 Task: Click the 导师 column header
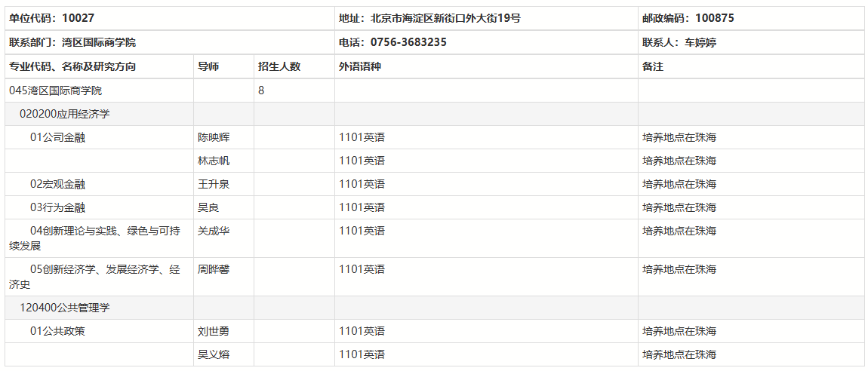coord(208,66)
